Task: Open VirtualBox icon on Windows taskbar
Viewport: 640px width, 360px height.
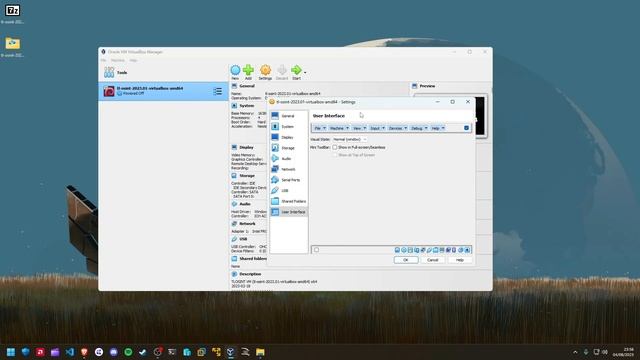Action: coord(231,352)
